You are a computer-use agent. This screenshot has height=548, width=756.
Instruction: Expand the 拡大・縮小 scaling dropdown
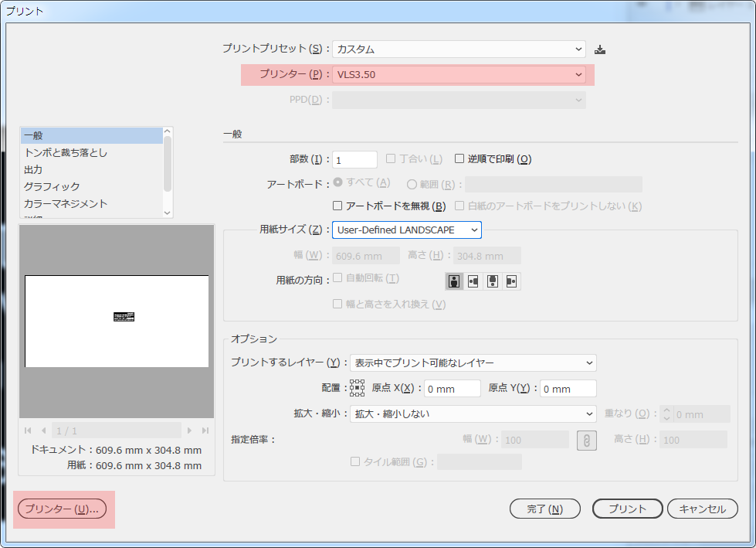tap(473, 414)
